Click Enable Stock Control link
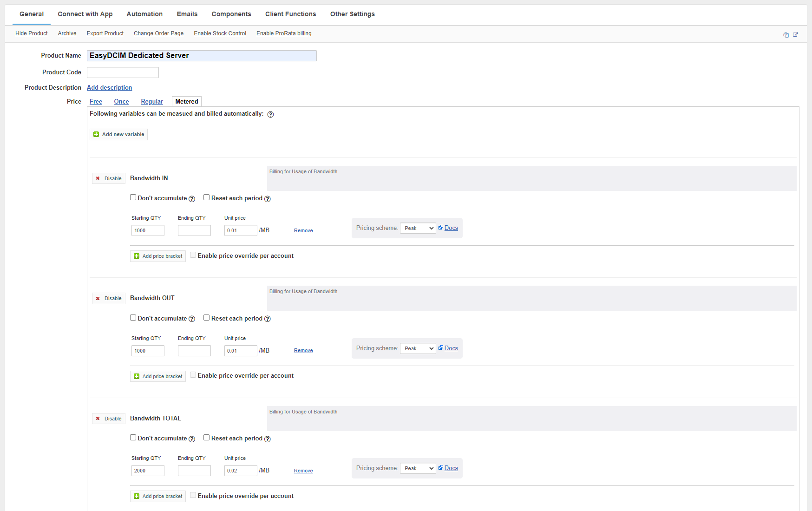Image resolution: width=812 pixels, height=511 pixels. coord(220,33)
